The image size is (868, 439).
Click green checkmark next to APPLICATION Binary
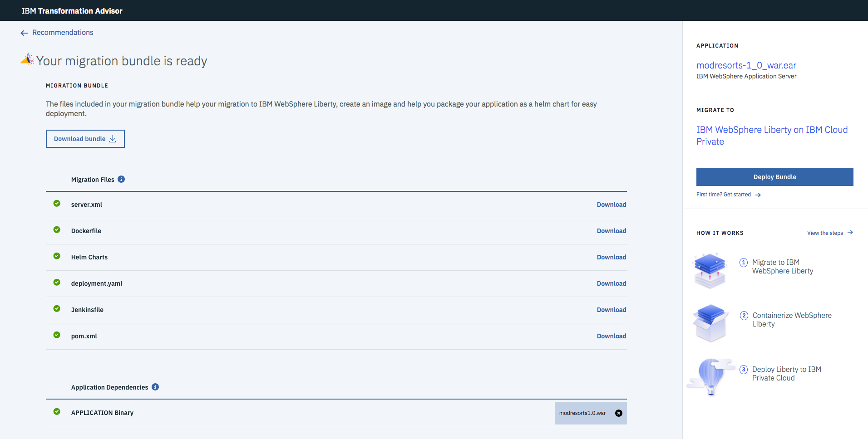pos(57,411)
